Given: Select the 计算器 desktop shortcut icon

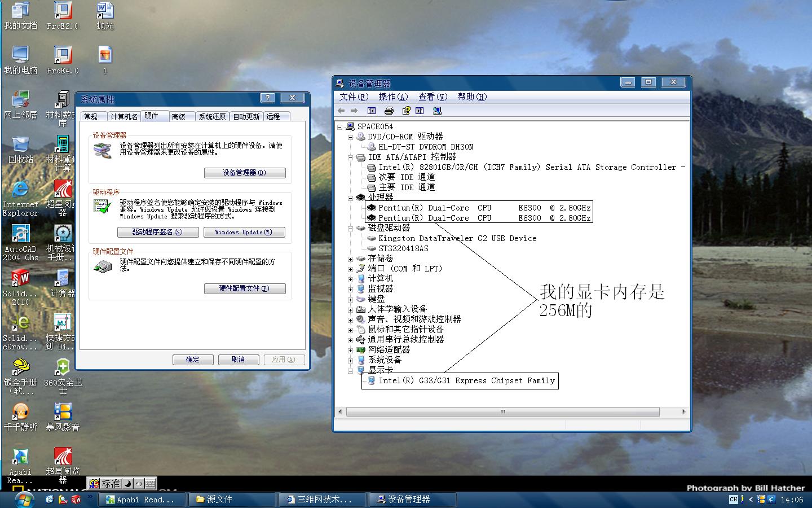Looking at the screenshot, I should [63, 283].
